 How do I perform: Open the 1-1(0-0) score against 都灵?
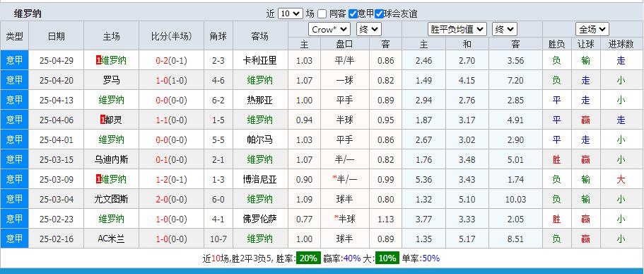pyautogui.click(x=171, y=120)
